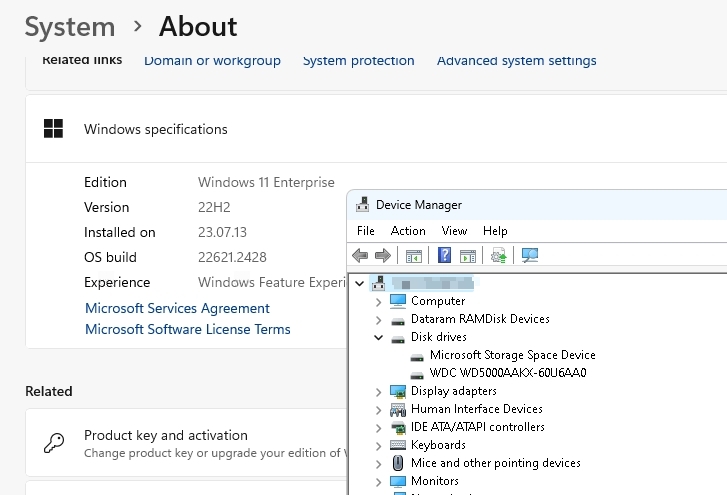727x495 pixels.
Task: Expand Dataram RAMDisk Devices
Action: tap(378, 320)
